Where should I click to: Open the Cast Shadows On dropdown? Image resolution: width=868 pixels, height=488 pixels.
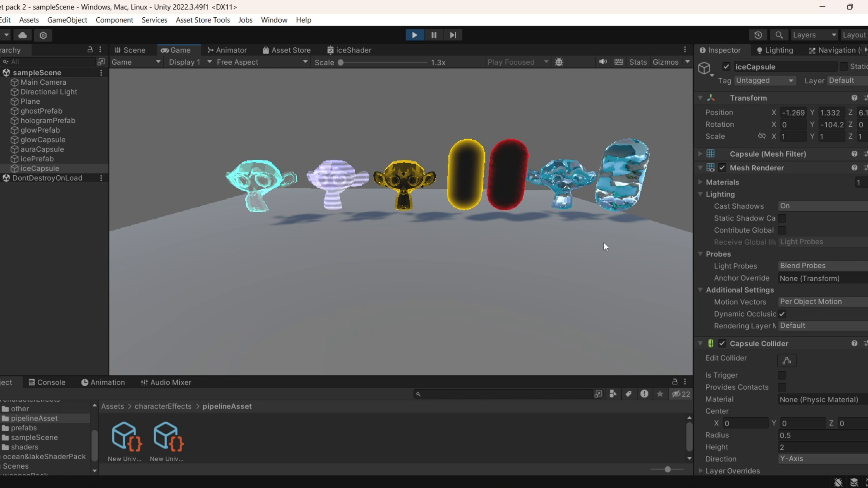pyautogui.click(x=823, y=206)
